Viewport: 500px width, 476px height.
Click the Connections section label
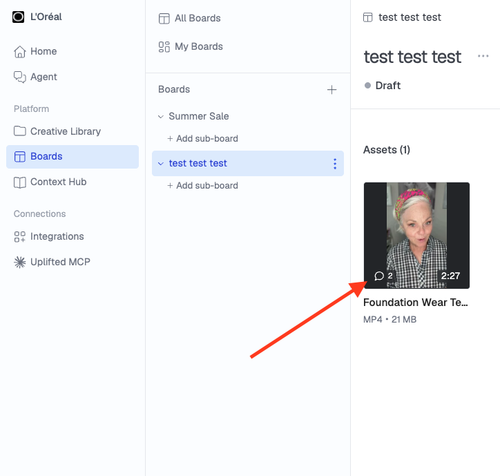point(40,214)
